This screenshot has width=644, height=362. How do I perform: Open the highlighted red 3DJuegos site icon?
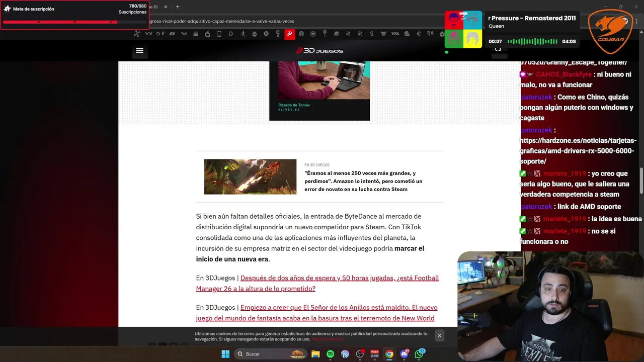coord(289,34)
